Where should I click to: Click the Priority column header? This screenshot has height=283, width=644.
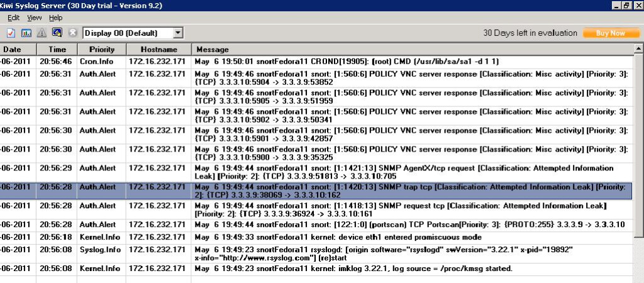(102, 49)
